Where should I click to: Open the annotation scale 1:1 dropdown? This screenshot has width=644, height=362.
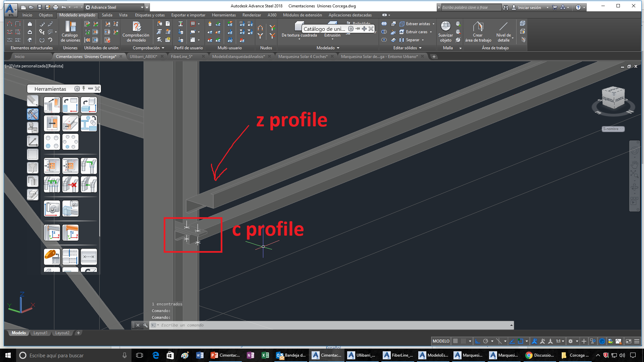(x=560, y=341)
